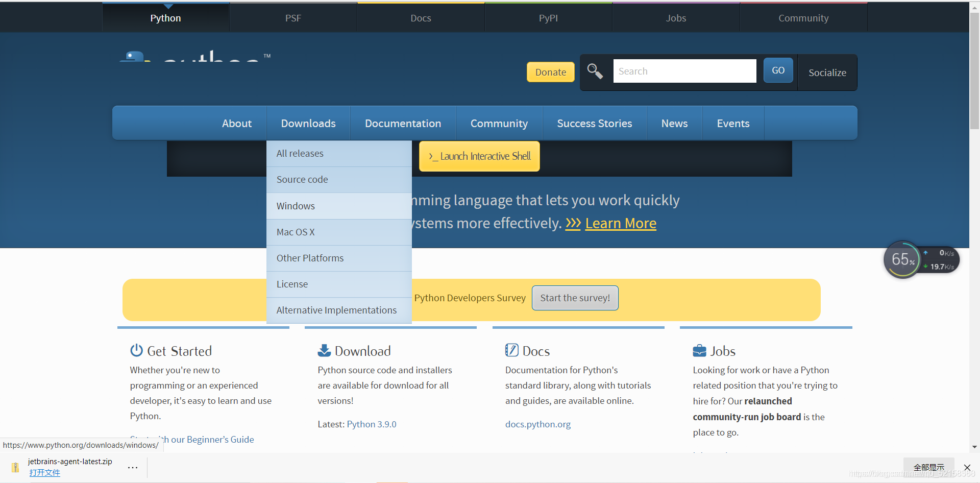Focus the Search input field
The width and height of the screenshot is (980, 483).
point(684,71)
